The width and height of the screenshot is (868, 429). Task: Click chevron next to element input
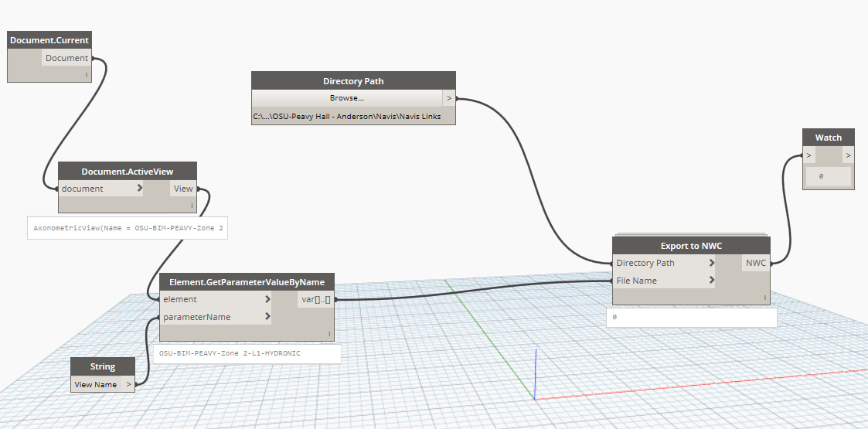coord(267,299)
